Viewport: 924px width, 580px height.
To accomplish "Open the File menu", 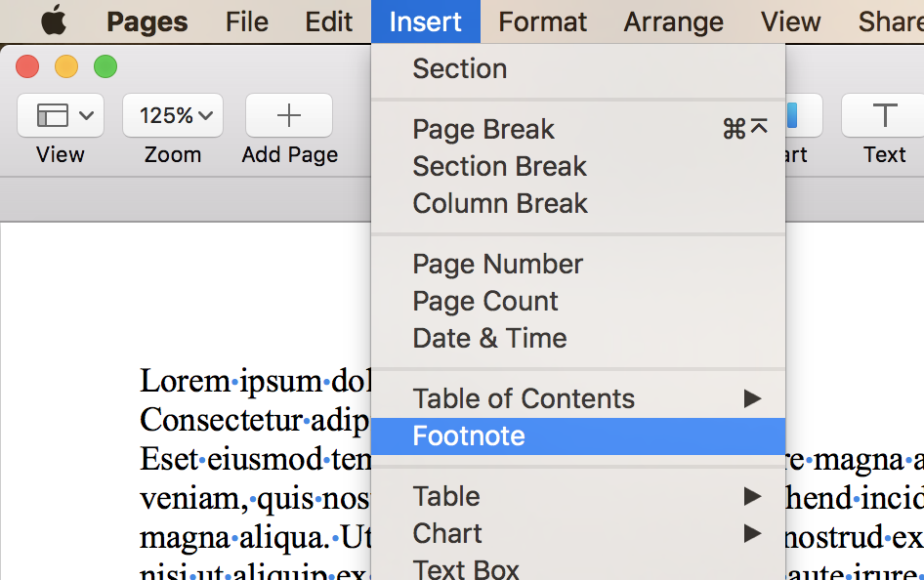I will (x=246, y=21).
